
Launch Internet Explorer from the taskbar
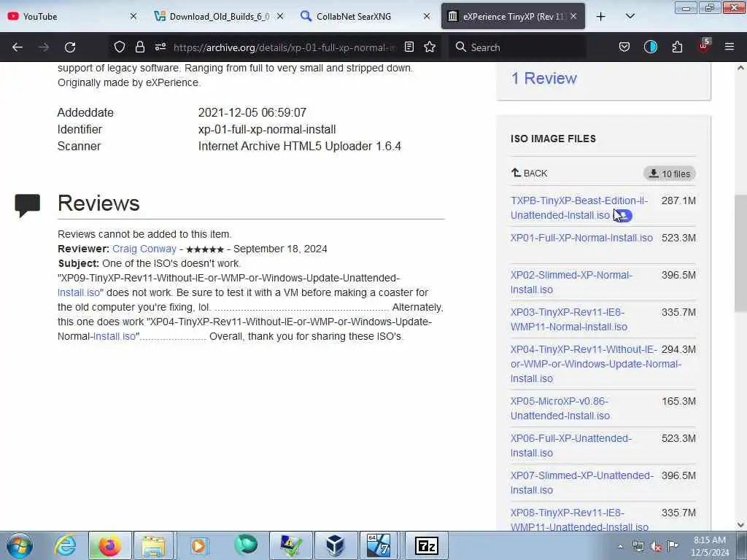click(65, 545)
